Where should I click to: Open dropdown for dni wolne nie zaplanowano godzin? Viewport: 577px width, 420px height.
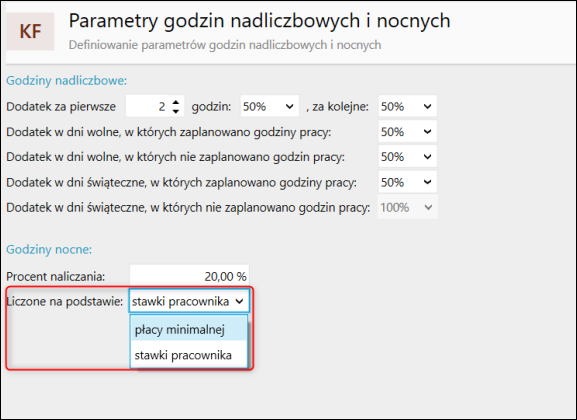coord(407,157)
